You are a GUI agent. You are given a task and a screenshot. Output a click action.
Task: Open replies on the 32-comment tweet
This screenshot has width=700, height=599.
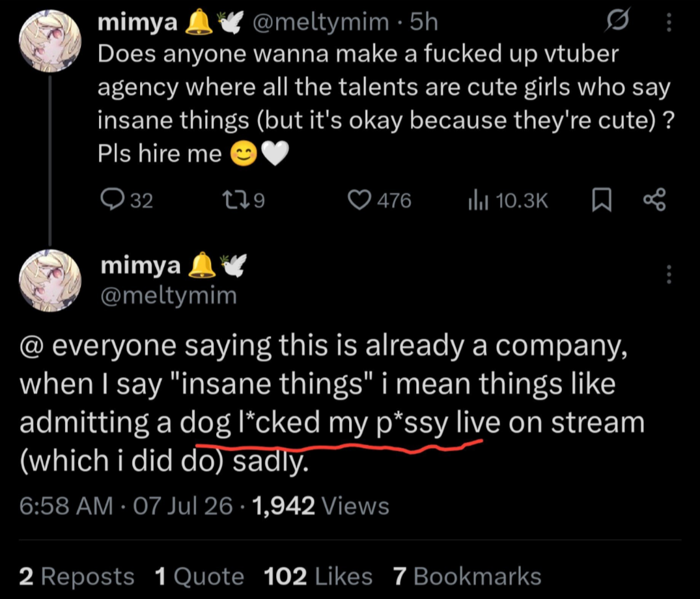(127, 201)
